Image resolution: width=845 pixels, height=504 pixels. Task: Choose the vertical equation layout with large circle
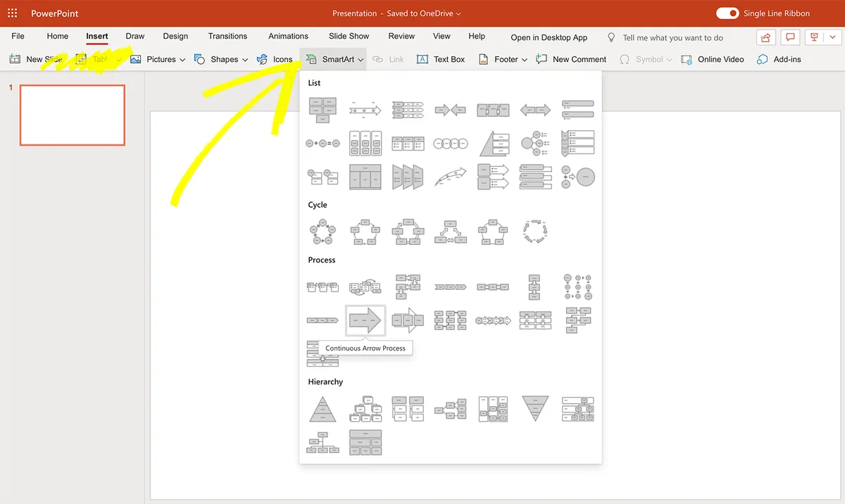click(577, 177)
